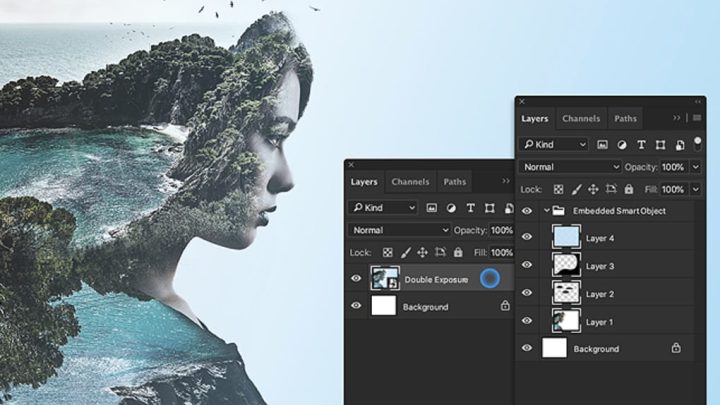Hide Layer 1 visibility eye
The image size is (720, 405).
[x=527, y=321]
